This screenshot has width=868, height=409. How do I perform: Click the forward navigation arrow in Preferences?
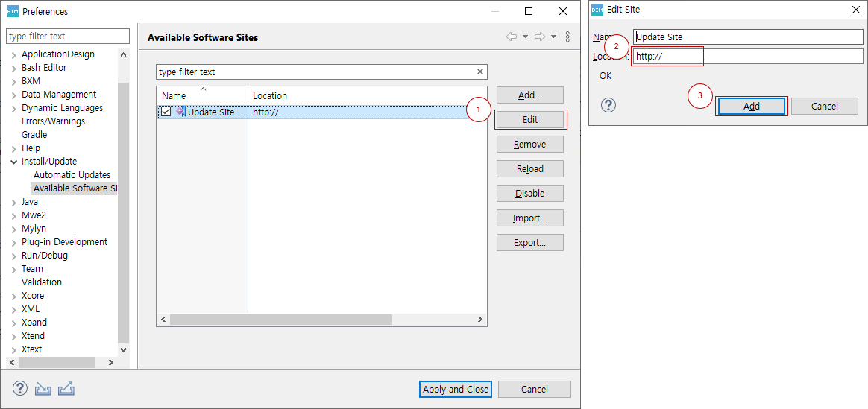point(540,37)
